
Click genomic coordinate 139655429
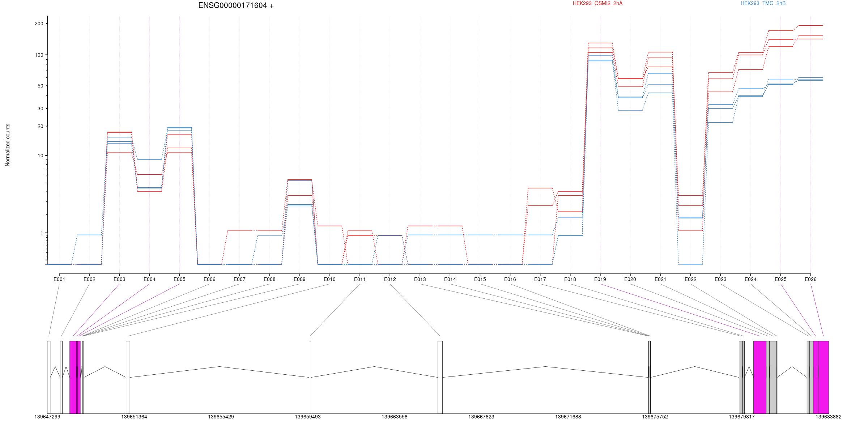coord(221,417)
